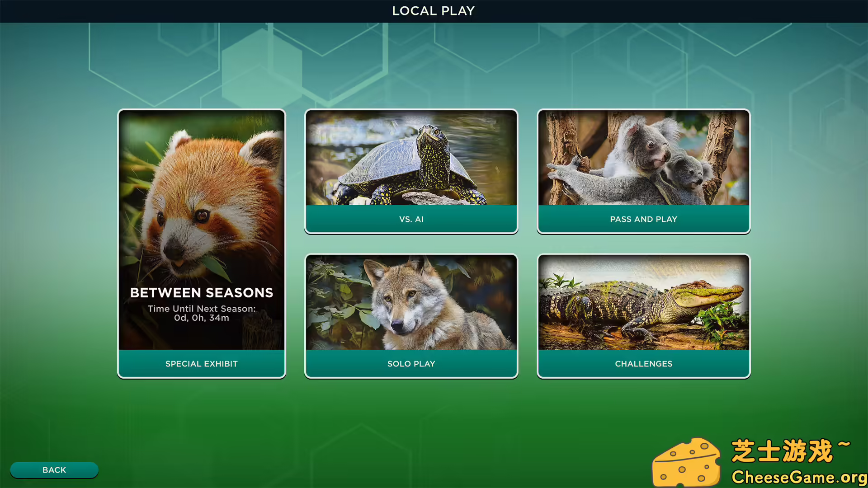Choose Pass and Play mode
Screen dimensions: 868x488
(x=643, y=219)
